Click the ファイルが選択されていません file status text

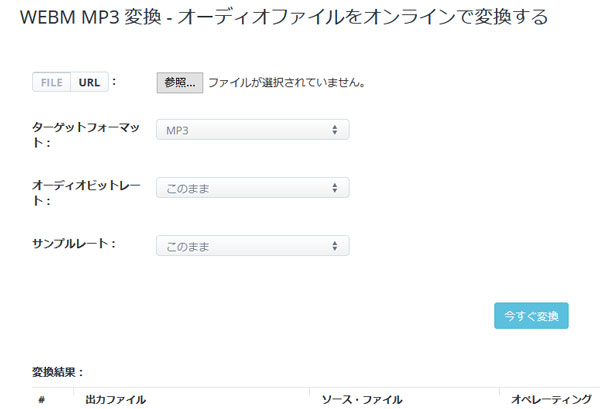285,83
